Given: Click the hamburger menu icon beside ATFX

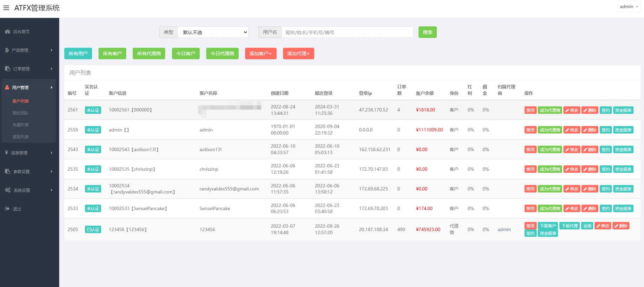Looking at the screenshot, I should coord(6,8).
